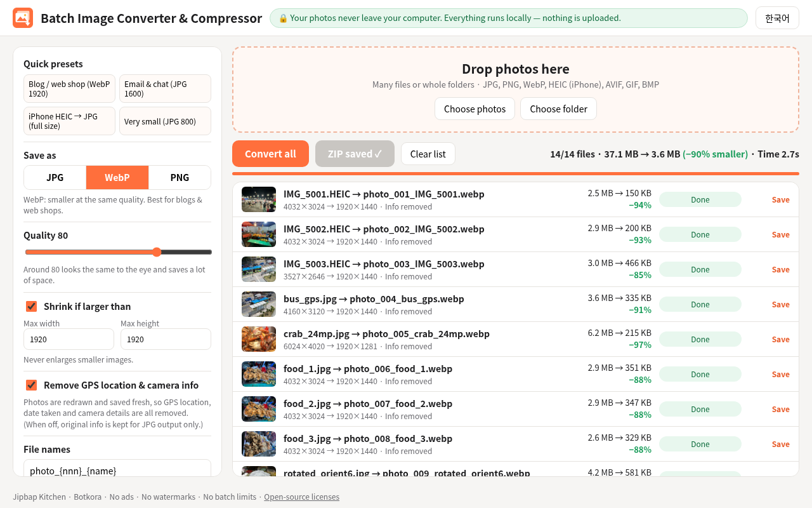Apply Blog / web shop WebP 1920 preset

69,88
